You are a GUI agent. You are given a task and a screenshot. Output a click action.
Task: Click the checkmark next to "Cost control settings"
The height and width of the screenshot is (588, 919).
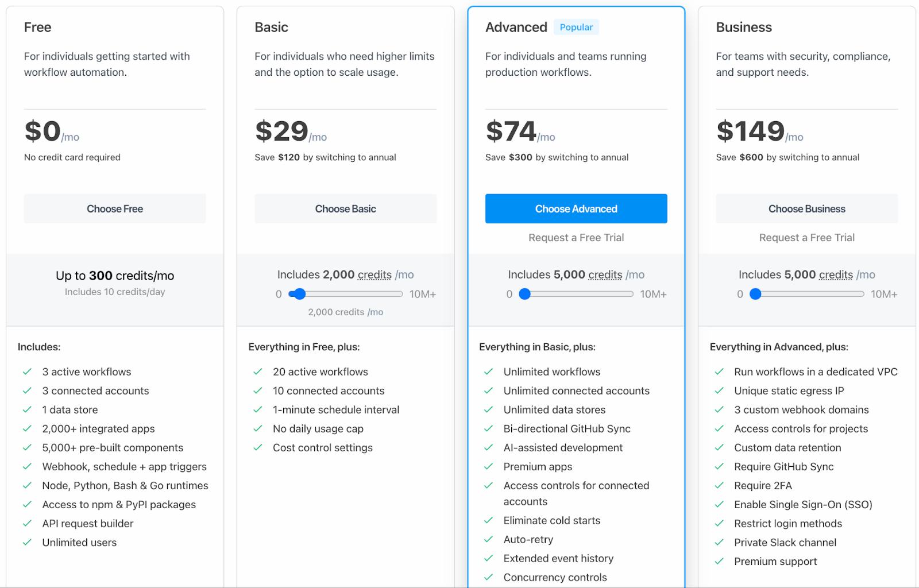coord(257,447)
